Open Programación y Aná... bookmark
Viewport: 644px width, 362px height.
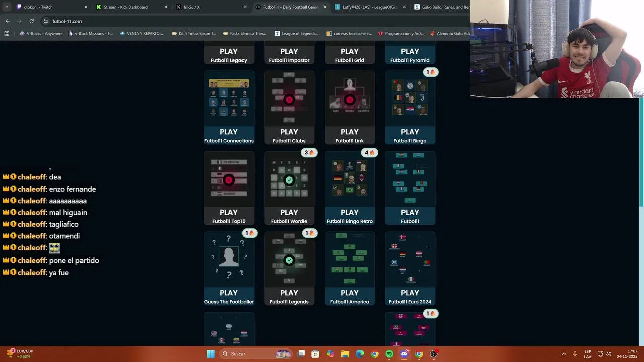[x=400, y=34]
